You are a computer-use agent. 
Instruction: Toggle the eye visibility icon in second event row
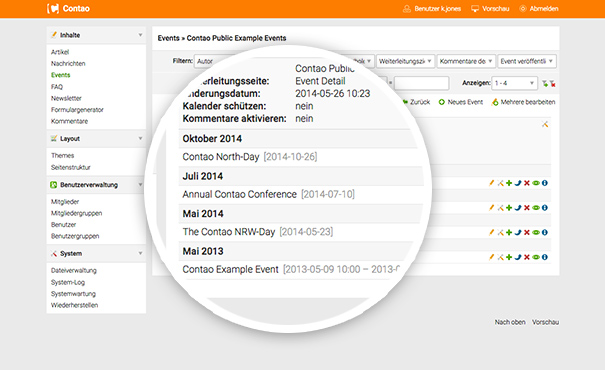pos(536,208)
